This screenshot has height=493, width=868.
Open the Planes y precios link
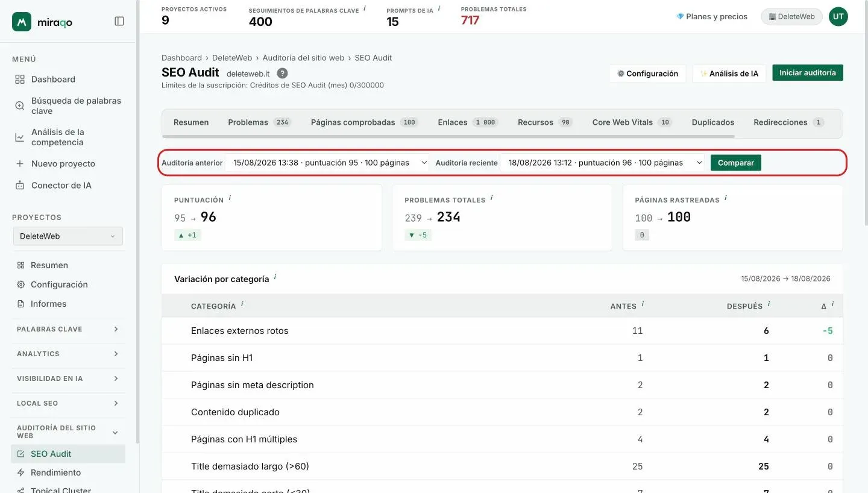point(712,17)
